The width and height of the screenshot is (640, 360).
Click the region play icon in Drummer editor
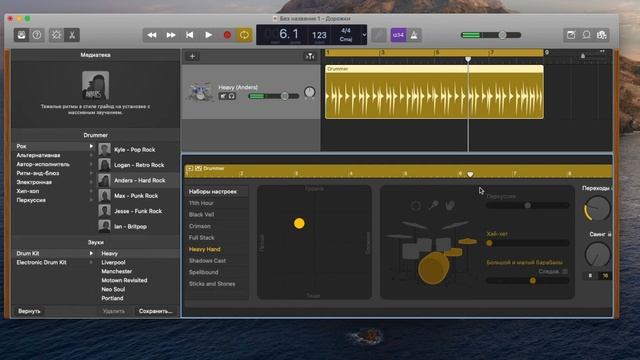[189, 168]
